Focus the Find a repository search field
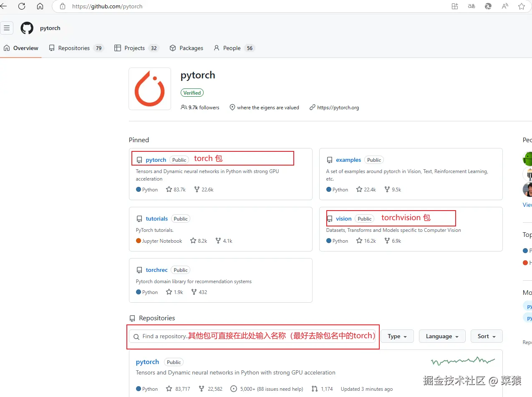The width and height of the screenshot is (532, 397). [252, 336]
